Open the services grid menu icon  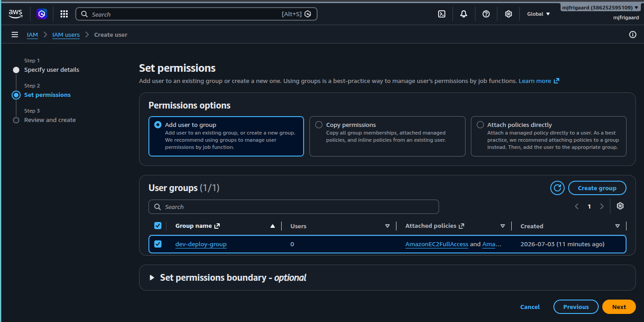(64, 14)
